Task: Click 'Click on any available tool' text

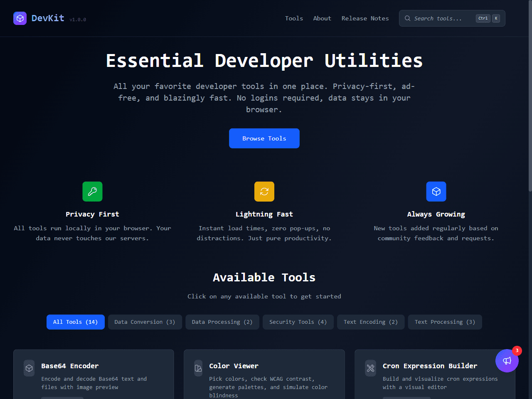Action: 264,296
